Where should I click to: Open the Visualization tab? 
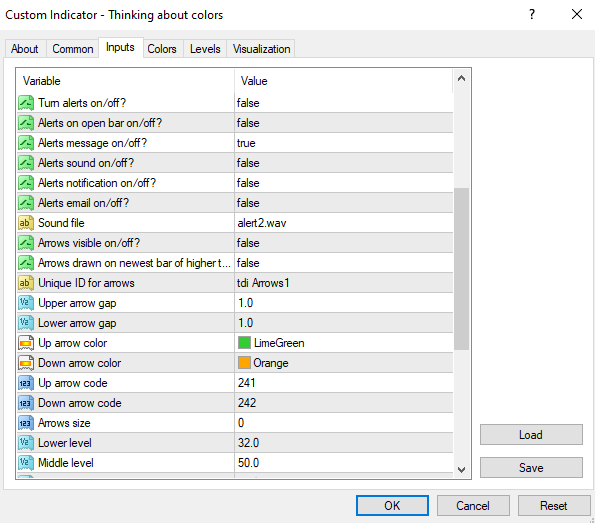click(x=261, y=49)
